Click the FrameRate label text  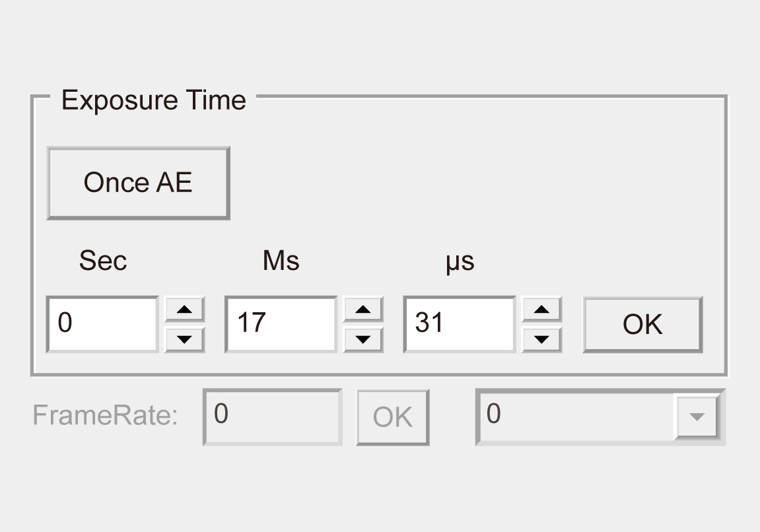click(106, 416)
